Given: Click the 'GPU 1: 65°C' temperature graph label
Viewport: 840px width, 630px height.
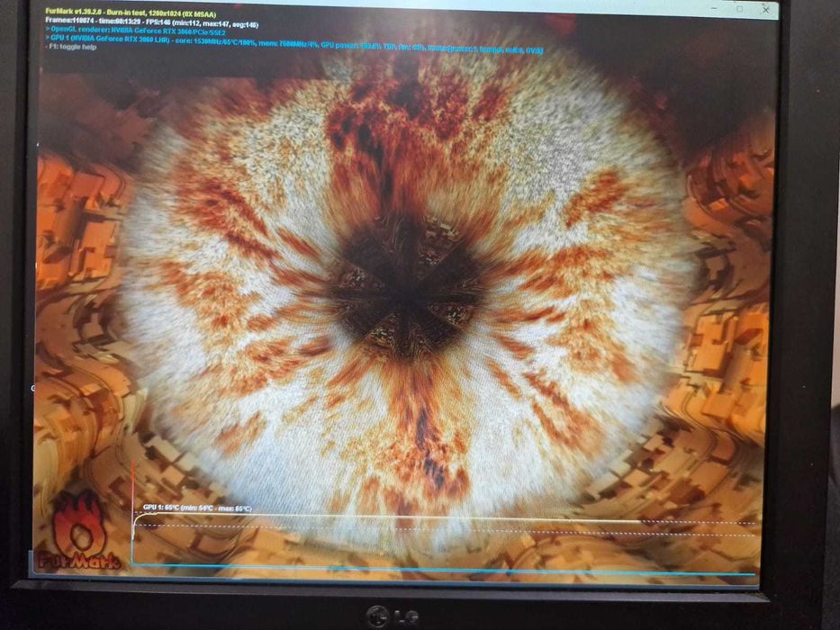Looking at the screenshot, I should tap(197, 508).
